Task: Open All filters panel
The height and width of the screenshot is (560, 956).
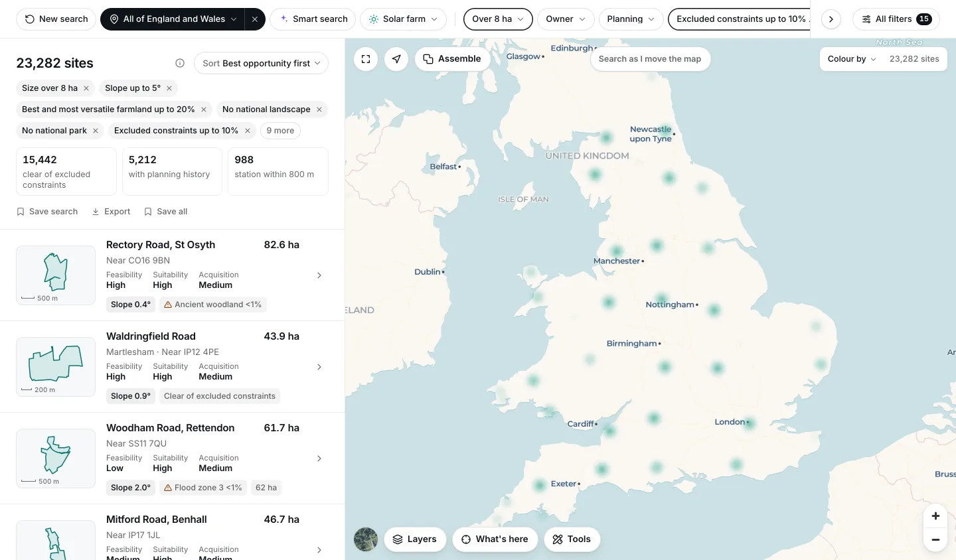Action: click(896, 19)
